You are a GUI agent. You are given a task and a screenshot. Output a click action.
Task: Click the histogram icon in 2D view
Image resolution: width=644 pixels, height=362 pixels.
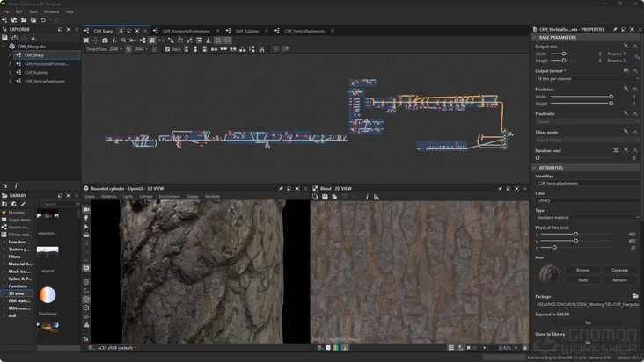point(377,197)
